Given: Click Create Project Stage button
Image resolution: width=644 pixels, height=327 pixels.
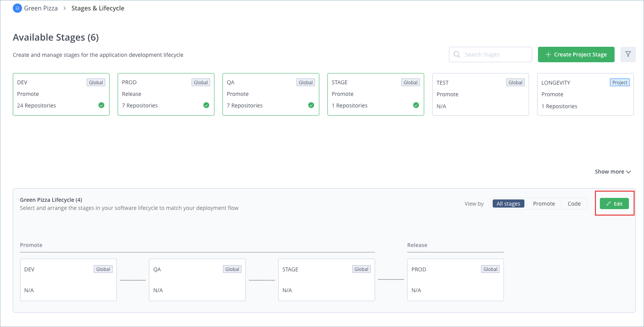Looking at the screenshot, I should (x=576, y=54).
